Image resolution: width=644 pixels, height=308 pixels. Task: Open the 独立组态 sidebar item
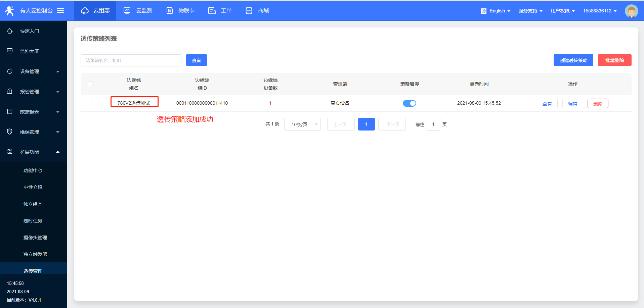point(33,204)
